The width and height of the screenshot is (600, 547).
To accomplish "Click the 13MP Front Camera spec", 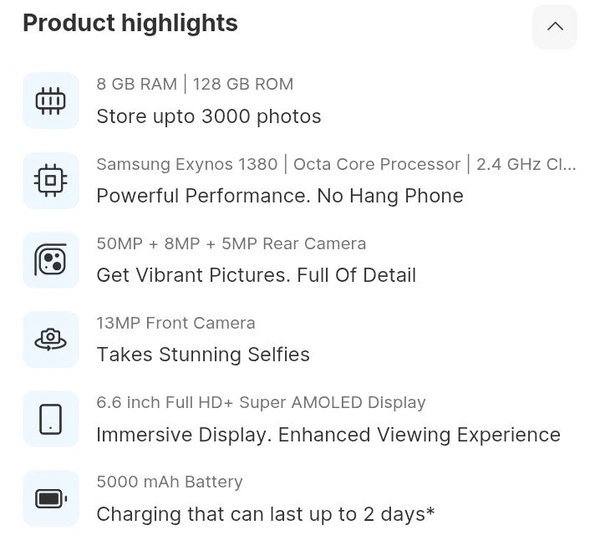I will [x=176, y=323].
